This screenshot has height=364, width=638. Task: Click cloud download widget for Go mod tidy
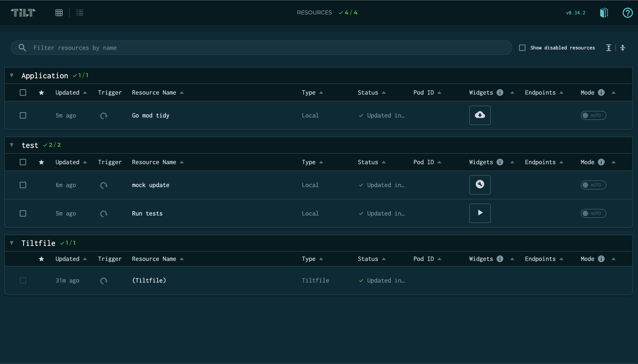[x=480, y=115]
